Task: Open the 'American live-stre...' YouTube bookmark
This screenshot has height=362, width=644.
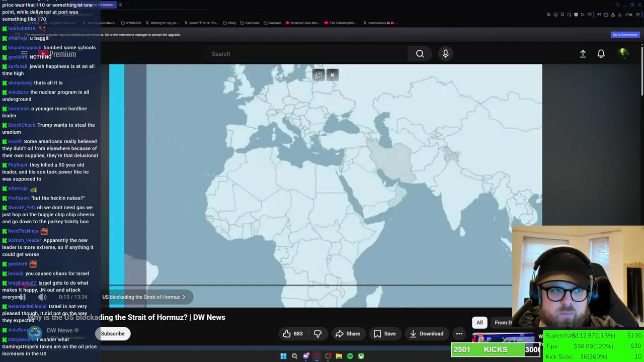Action: point(302,23)
